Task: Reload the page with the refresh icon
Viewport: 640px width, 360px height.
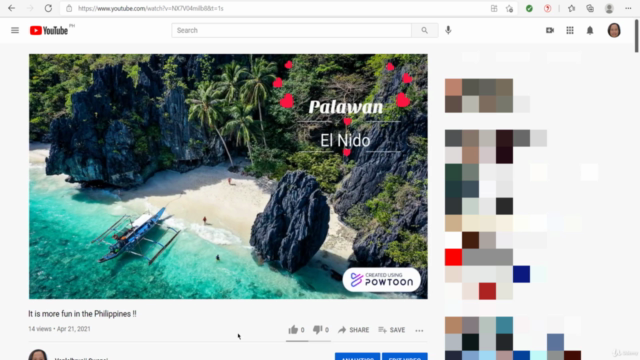Action: pos(48,8)
